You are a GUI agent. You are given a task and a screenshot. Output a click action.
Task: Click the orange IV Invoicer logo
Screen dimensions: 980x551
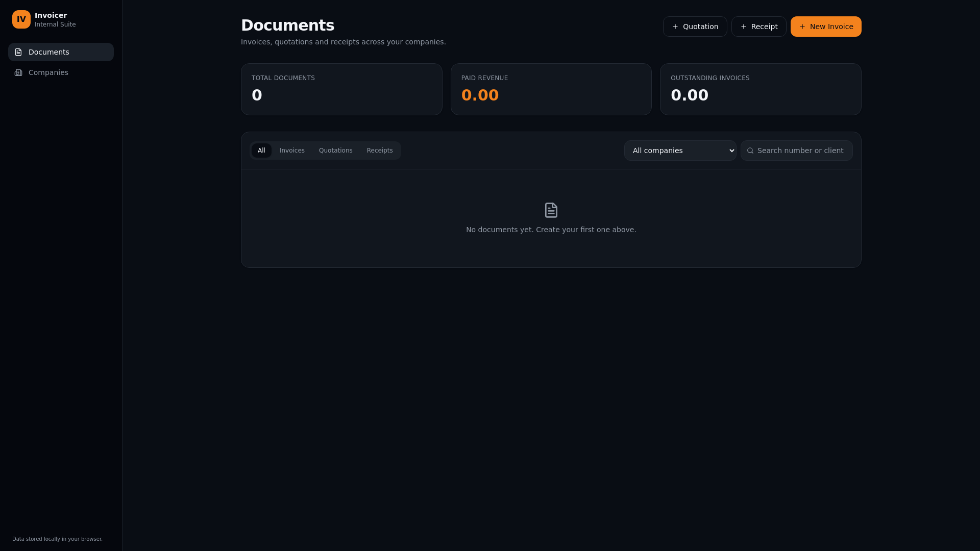21,19
